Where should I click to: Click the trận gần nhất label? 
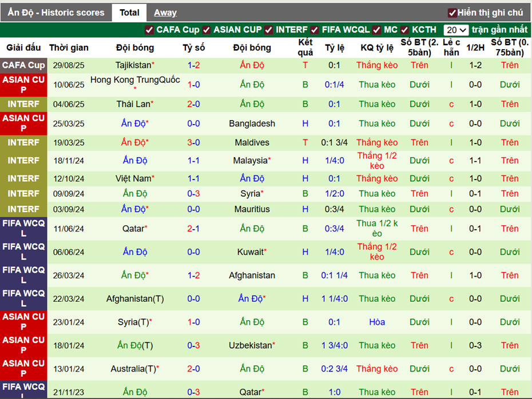(499, 30)
